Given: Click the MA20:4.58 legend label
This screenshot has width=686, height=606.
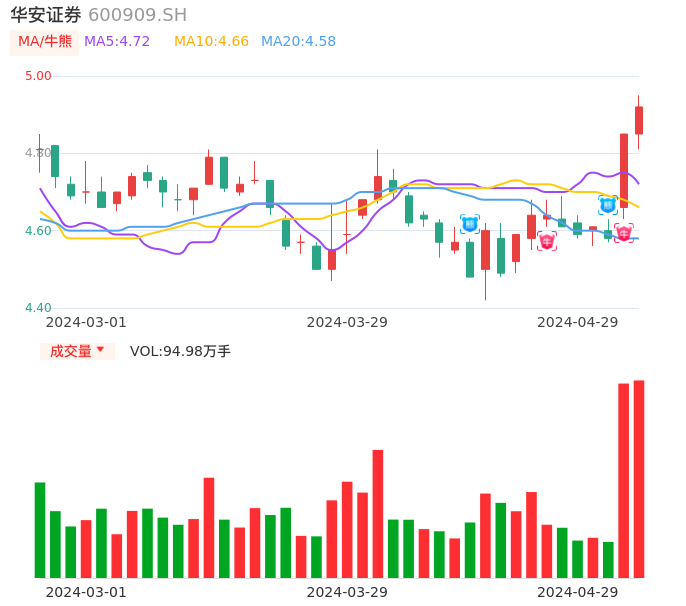Looking at the screenshot, I should [x=298, y=42].
